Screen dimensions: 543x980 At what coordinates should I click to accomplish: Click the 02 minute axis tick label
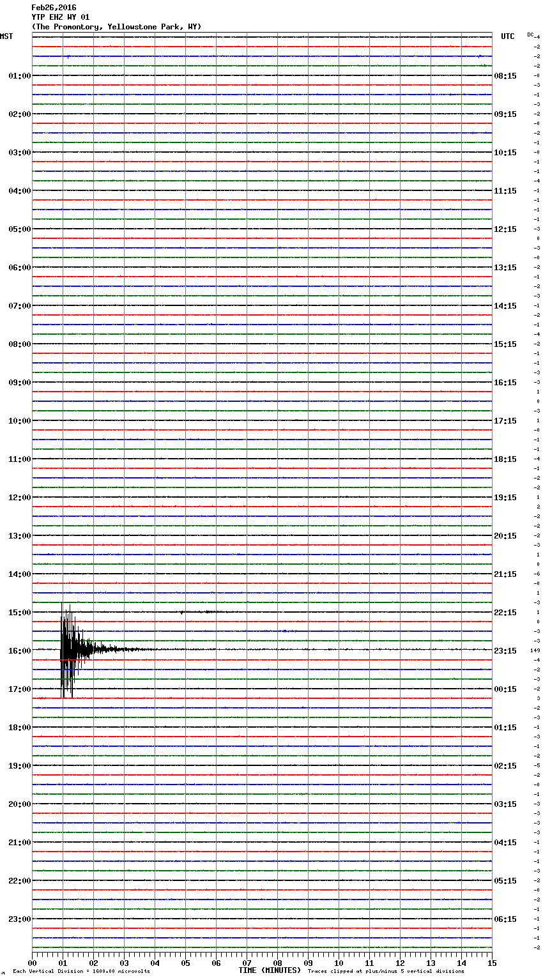(94, 963)
